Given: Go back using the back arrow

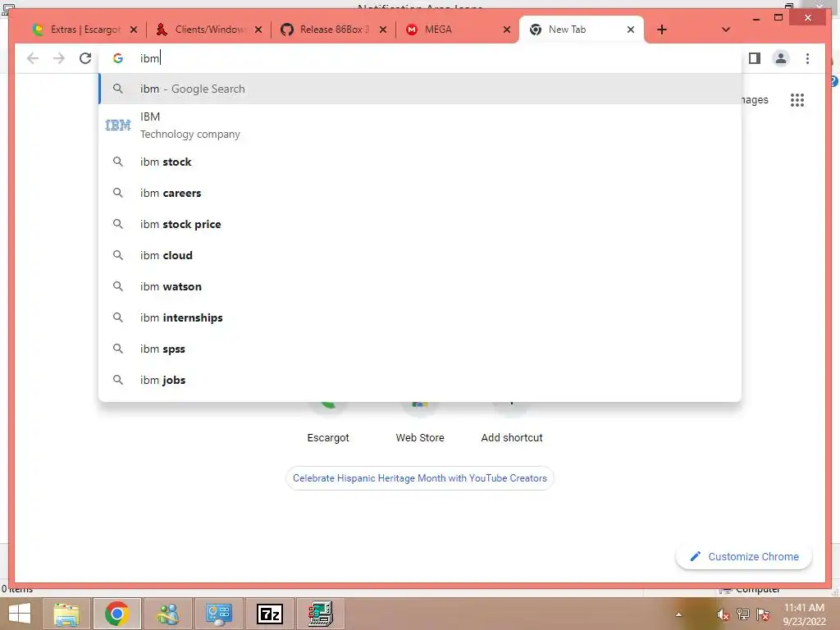Looking at the screenshot, I should pyautogui.click(x=33, y=58).
